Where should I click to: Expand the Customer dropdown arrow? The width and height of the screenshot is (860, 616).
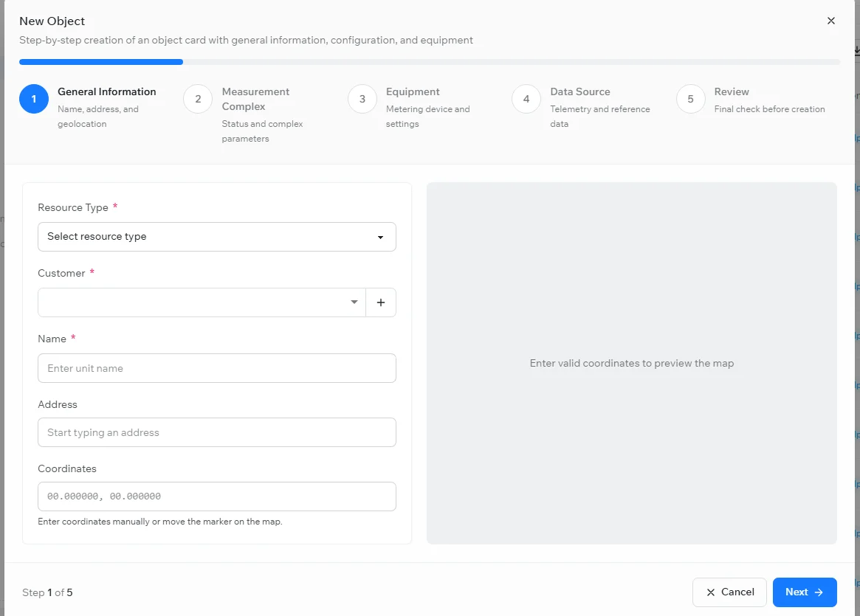coord(354,302)
